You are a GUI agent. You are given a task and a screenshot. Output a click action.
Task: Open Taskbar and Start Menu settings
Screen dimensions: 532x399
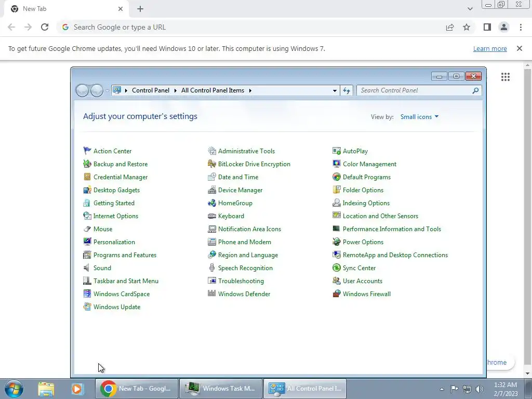(x=126, y=281)
